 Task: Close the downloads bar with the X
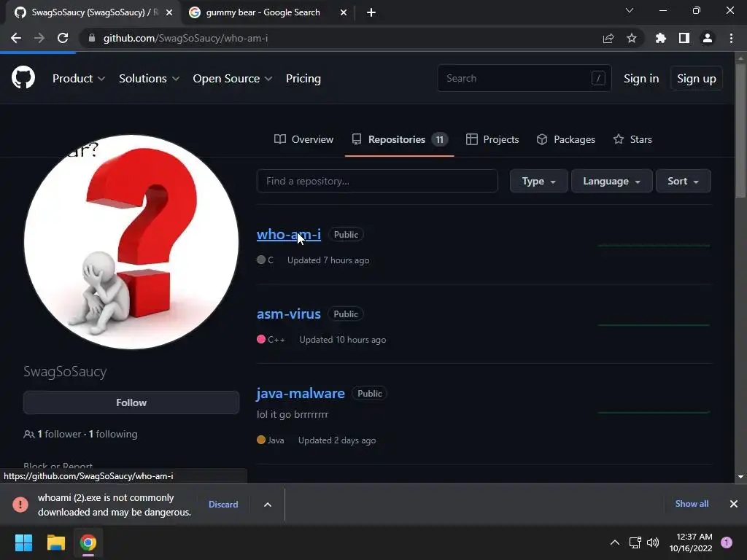pos(734,504)
